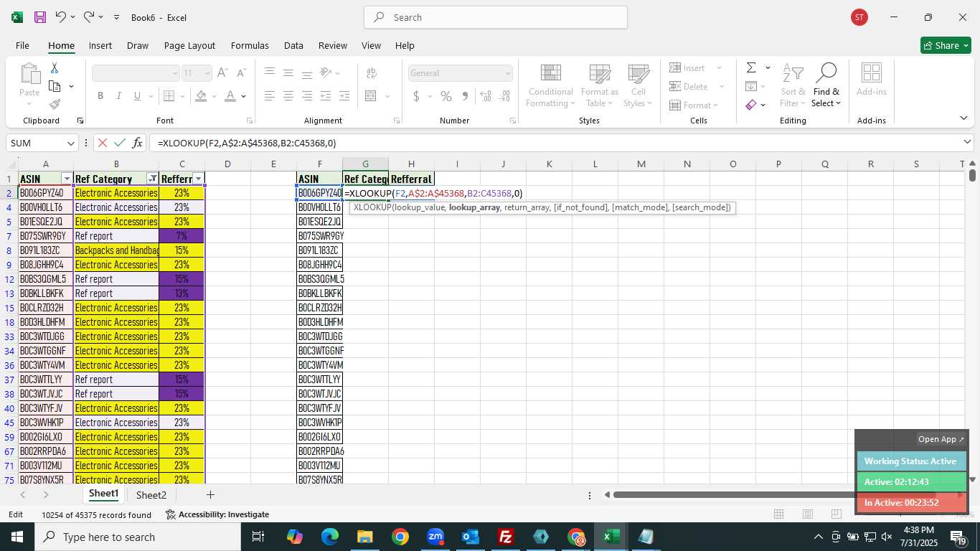Open the Number Format General dropdown
980x551 pixels.
(x=508, y=73)
